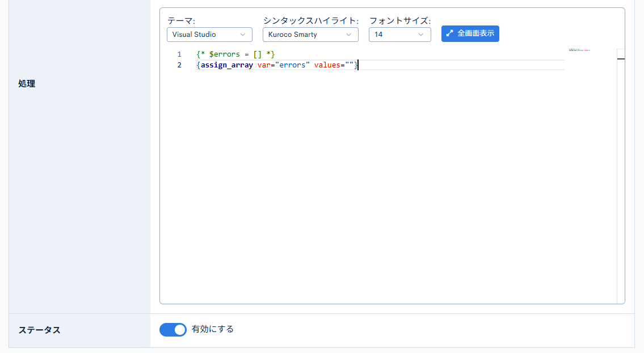Screen dimensions: 644x353
Task: Click the editor vertical scrollbar track
Action: 621,176
